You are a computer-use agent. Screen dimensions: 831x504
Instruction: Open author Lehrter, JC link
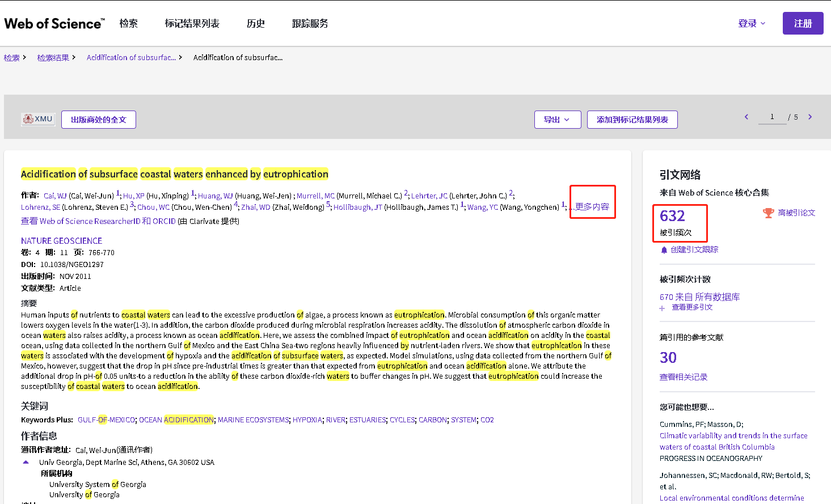429,196
